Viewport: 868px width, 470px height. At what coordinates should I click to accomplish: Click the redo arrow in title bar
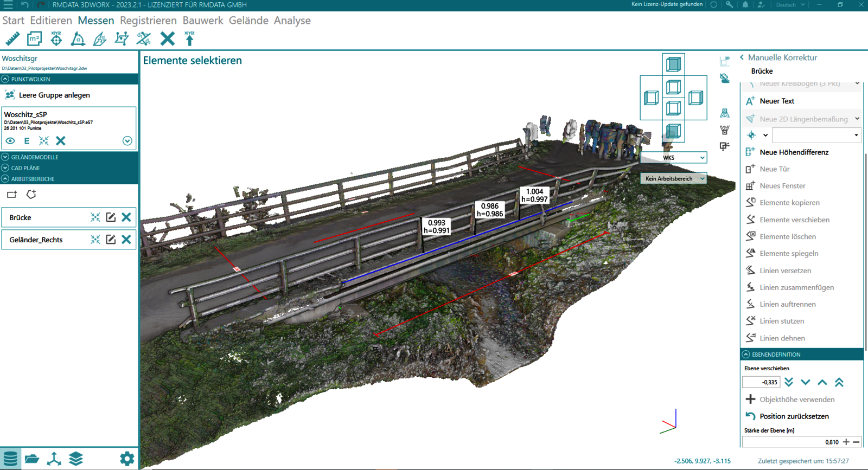[x=41, y=5]
